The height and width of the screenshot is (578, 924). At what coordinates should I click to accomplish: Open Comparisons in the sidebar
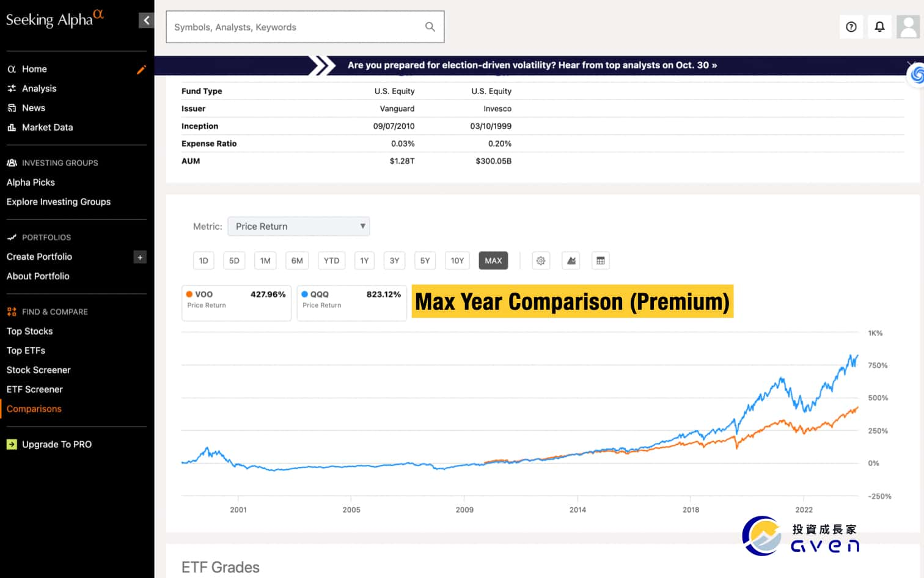click(34, 409)
